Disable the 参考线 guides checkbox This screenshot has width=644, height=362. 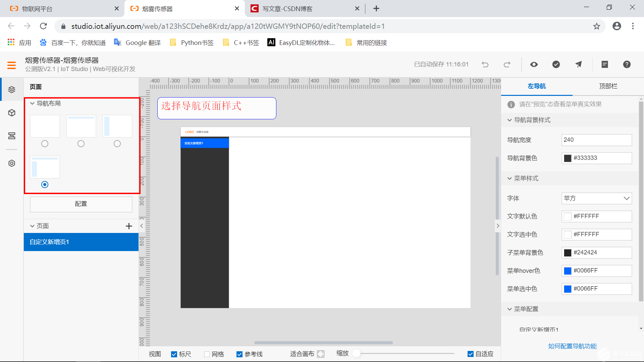[x=239, y=354]
